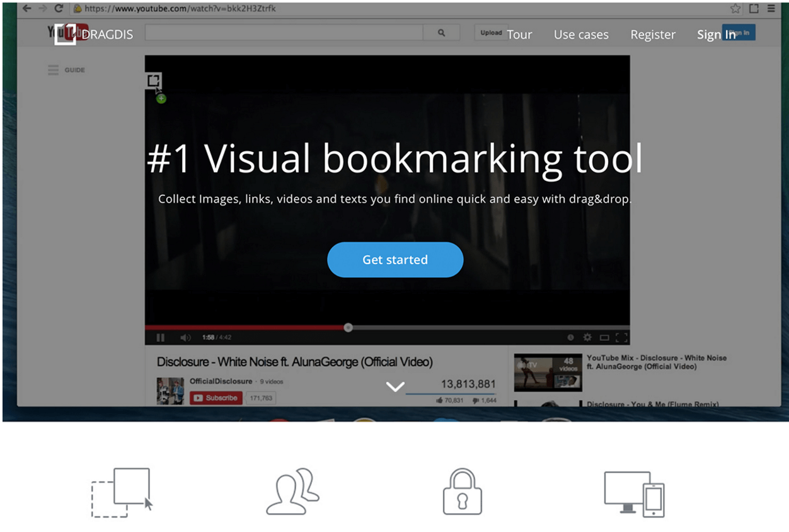
Task: Reload the page in the browser
Action: 59,9
